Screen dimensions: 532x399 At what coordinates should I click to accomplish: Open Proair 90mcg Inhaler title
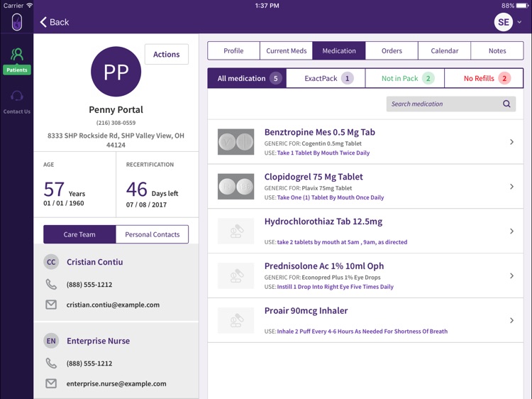pos(306,311)
